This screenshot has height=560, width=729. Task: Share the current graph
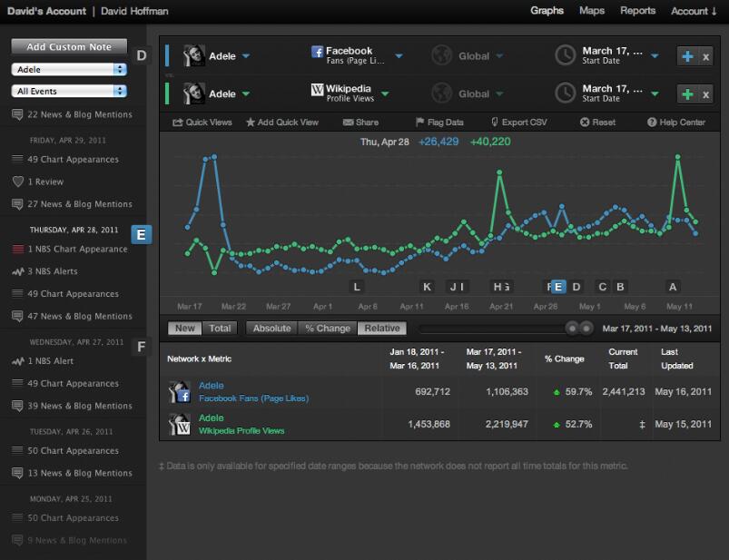coord(360,123)
